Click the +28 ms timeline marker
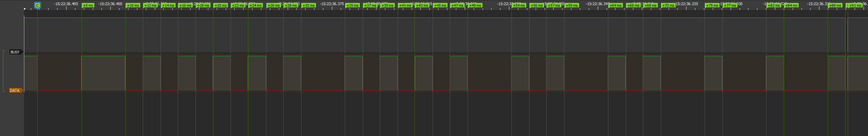 point(291,5)
